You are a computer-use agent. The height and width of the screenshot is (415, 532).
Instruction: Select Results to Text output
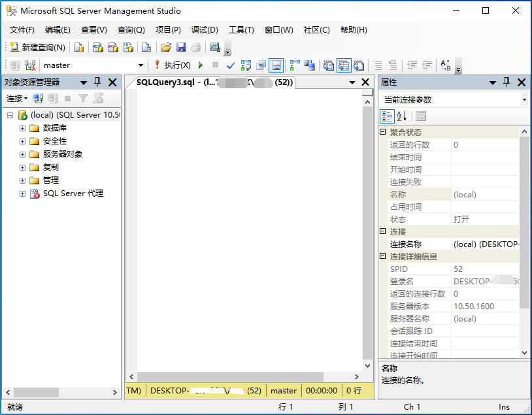(329, 65)
